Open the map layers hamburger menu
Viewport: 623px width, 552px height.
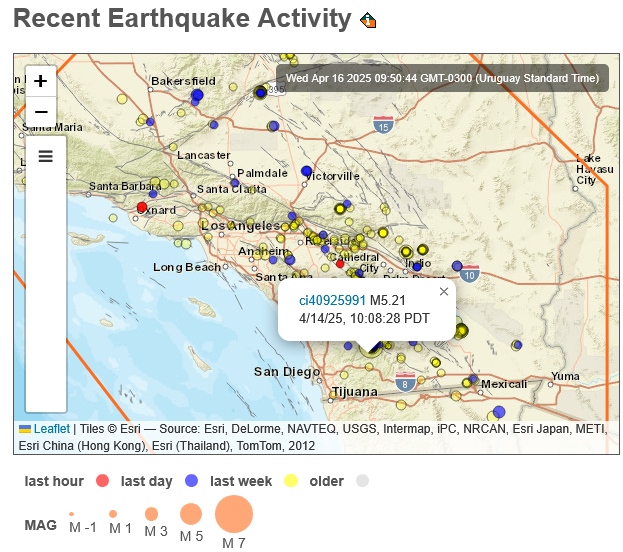point(46,156)
